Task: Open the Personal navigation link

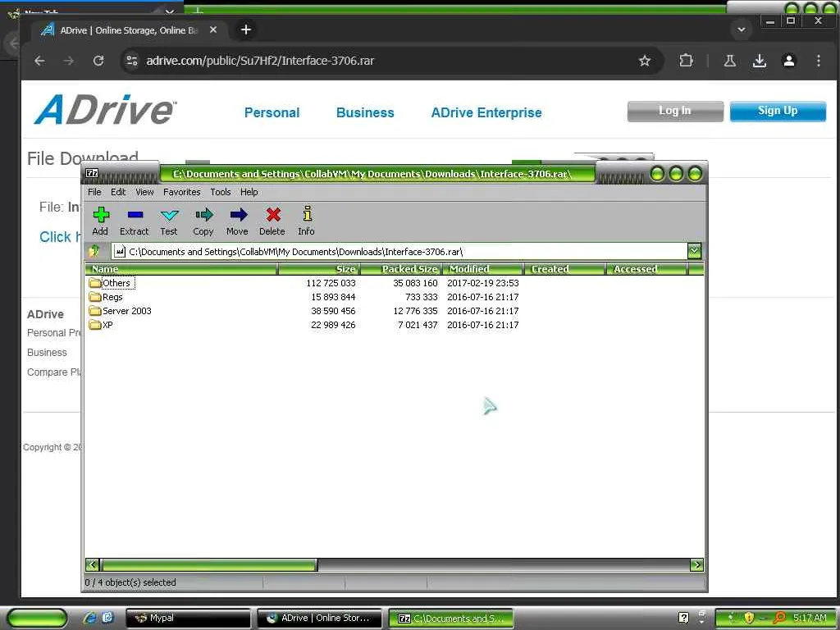Action: click(x=272, y=112)
